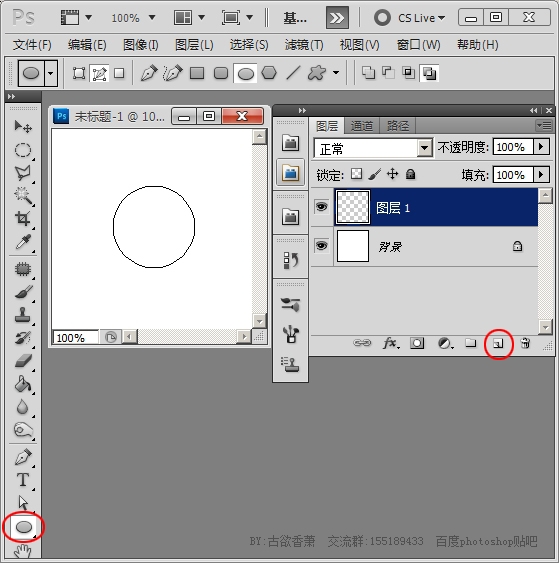Screen dimensions: 559x563
Task: Select the Magic Wand tool
Action: coord(23,196)
